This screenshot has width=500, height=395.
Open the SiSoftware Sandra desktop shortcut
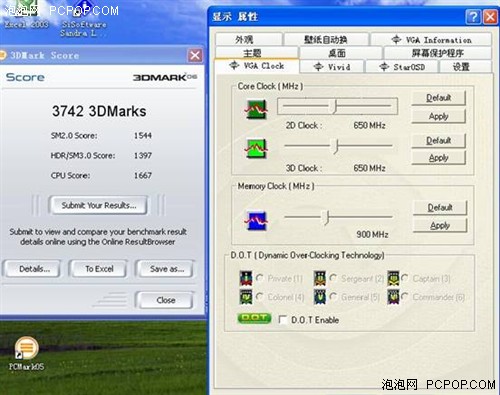pyautogui.click(x=83, y=18)
